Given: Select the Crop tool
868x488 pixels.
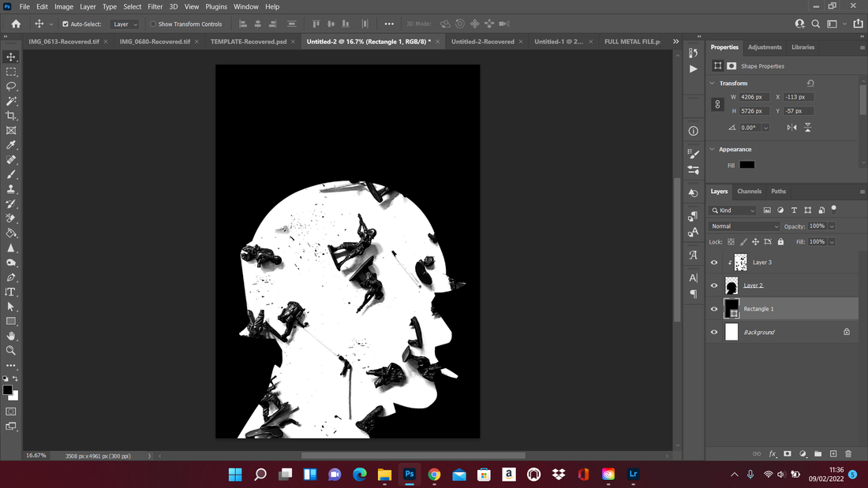Looking at the screenshot, I should (x=10, y=116).
